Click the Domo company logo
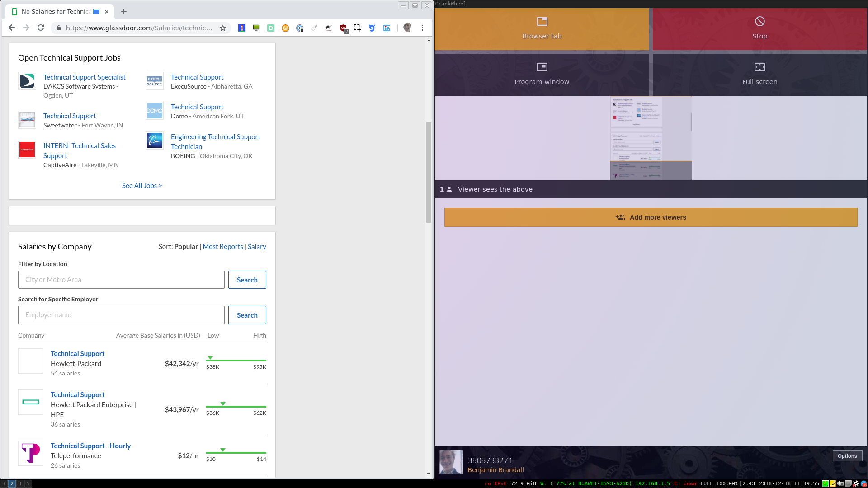This screenshot has height=488, width=868. click(155, 111)
